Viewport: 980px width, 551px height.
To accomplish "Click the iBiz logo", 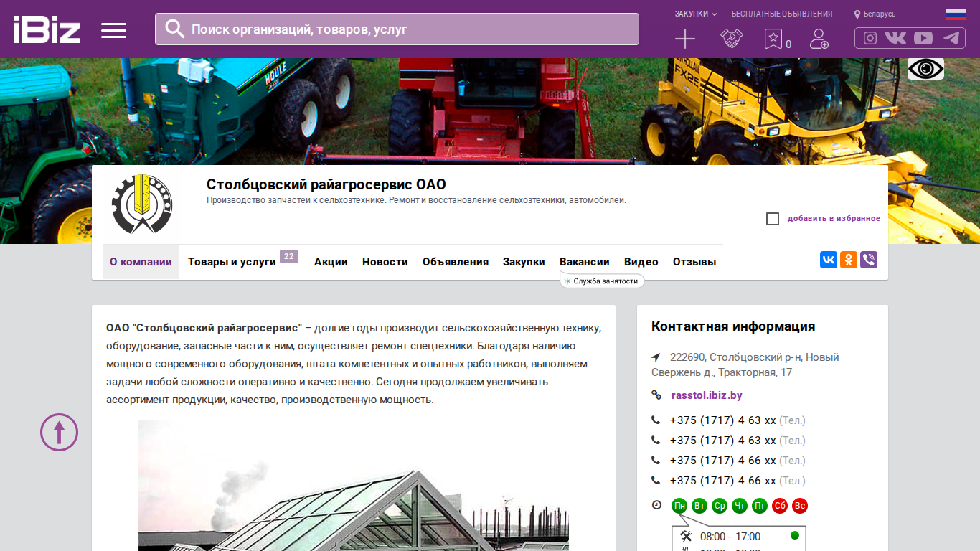I will (47, 29).
